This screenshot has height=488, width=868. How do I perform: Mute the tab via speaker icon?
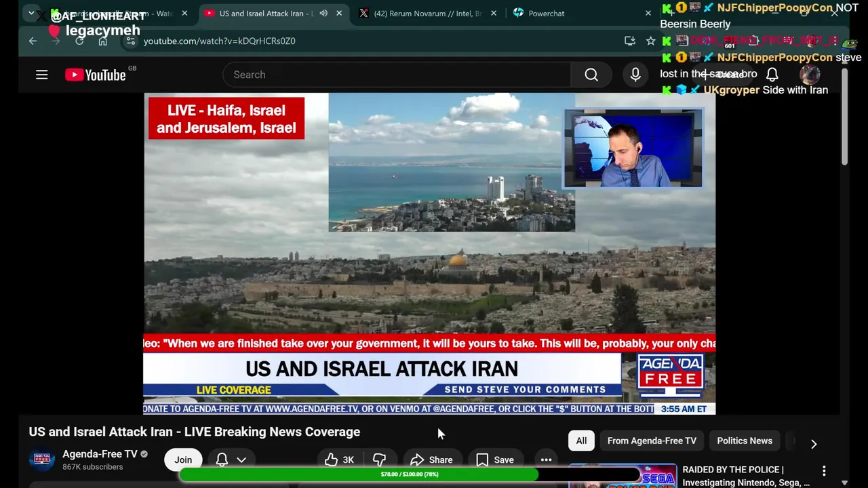click(323, 14)
